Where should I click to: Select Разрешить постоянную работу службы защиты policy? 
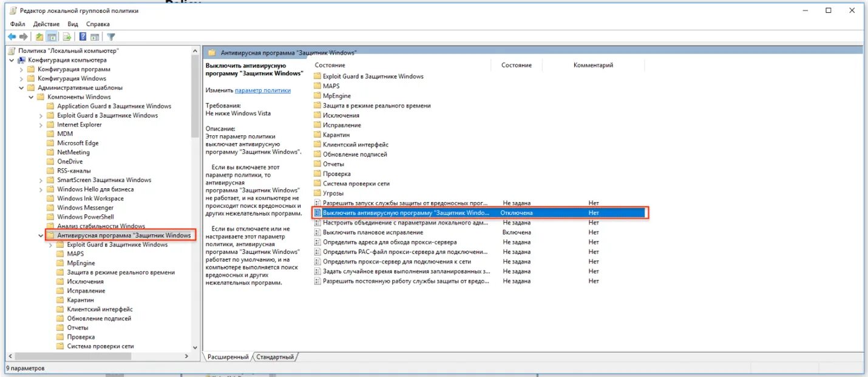[405, 281]
